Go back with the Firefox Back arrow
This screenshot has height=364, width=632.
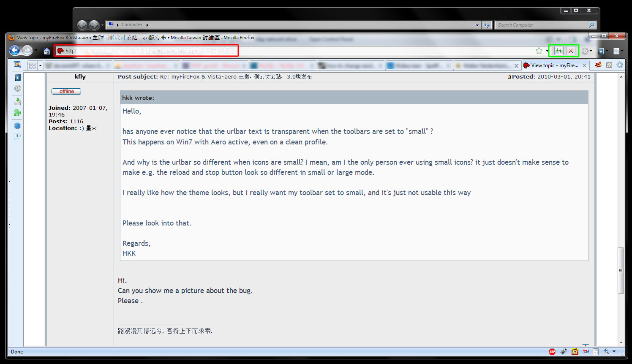(14, 50)
